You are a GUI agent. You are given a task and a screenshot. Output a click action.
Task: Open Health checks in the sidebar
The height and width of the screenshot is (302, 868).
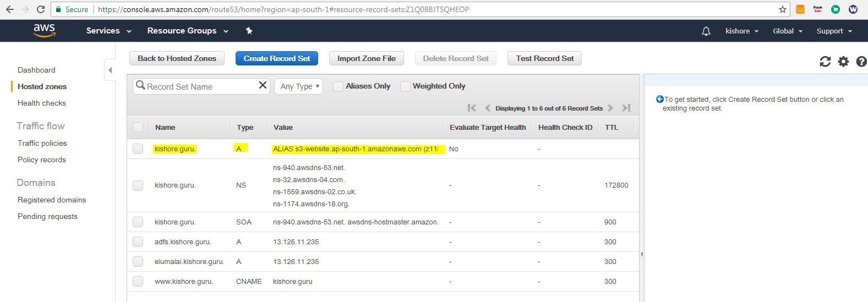tap(42, 103)
